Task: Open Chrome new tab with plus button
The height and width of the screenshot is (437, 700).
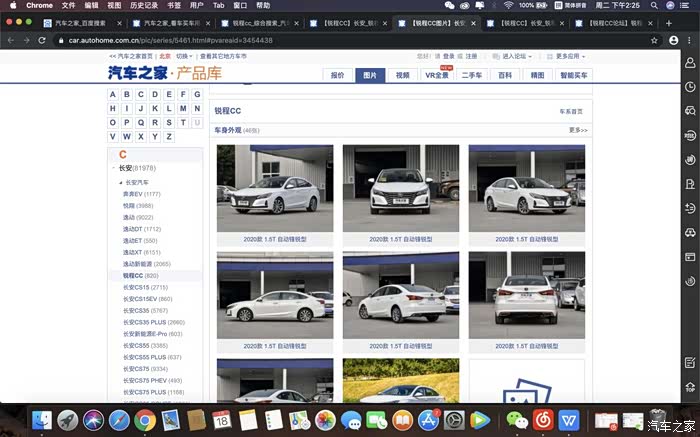Action: [669, 22]
